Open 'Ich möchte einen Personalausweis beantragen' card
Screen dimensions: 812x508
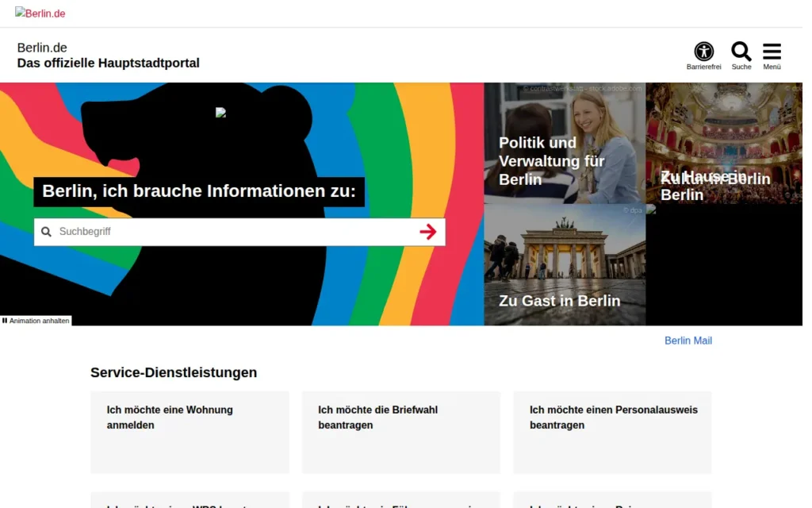pyautogui.click(x=612, y=433)
